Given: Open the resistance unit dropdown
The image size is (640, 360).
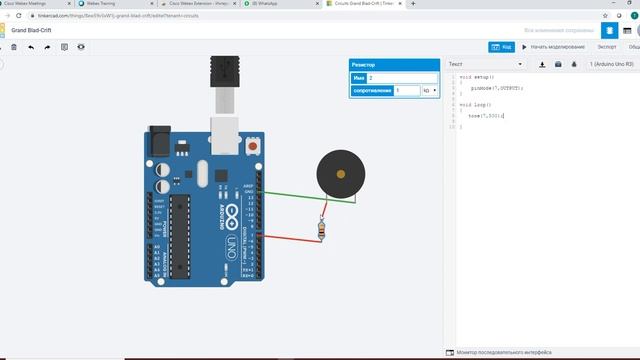Looking at the screenshot, I should point(430,91).
